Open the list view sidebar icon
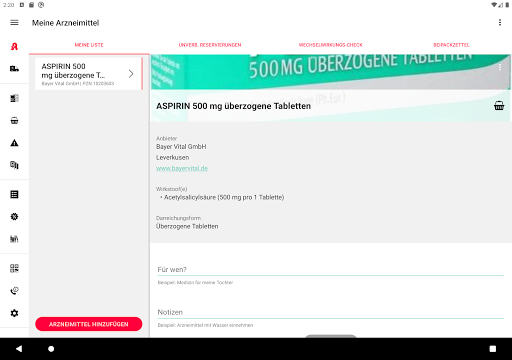This screenshot has width=512, height=360. tap(14, 194)
